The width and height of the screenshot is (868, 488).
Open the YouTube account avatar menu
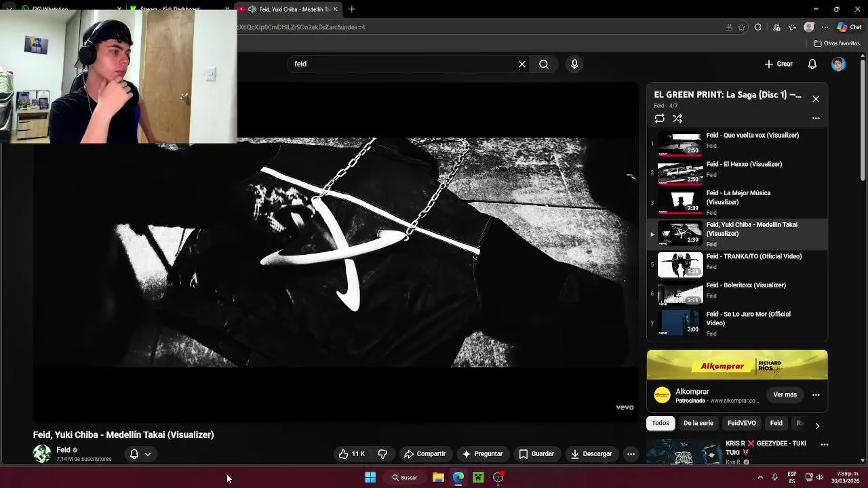[839, 64]
